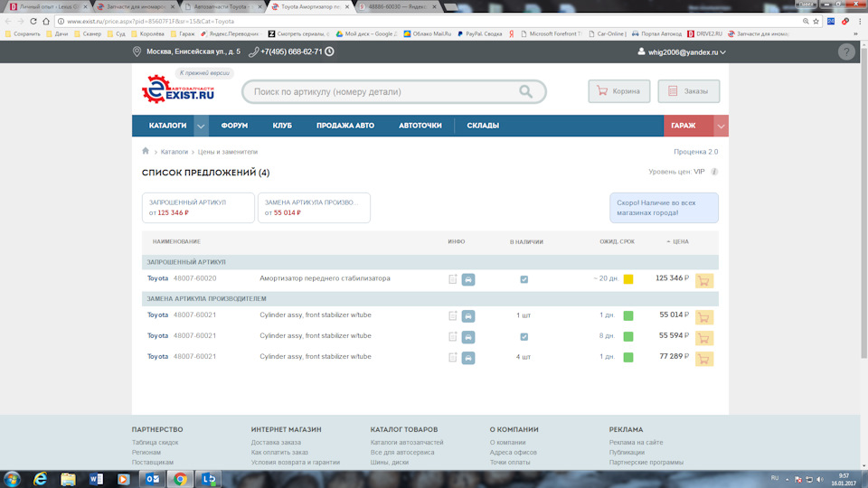Open the Форум menu item

[234, 126]
